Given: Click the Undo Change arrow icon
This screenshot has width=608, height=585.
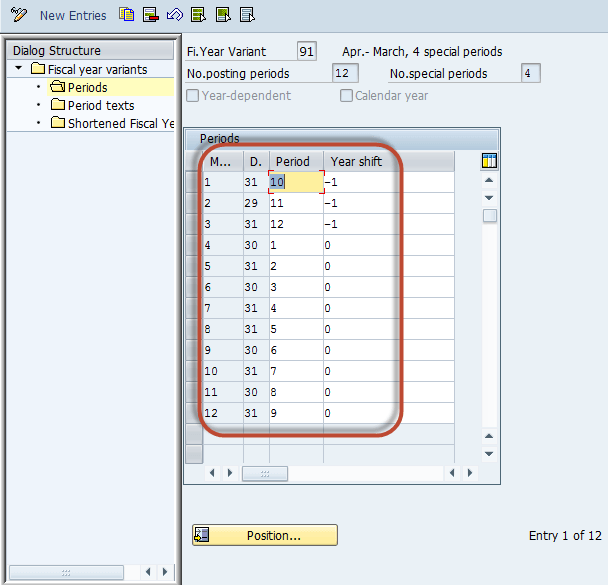Looking at the screenshot, I should click(174, 14).
